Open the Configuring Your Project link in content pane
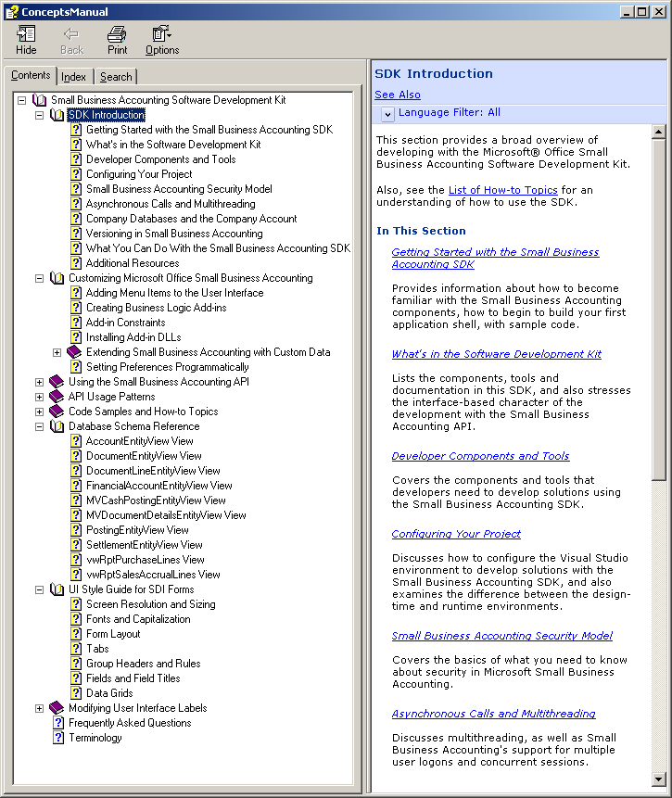 point(456,534)
